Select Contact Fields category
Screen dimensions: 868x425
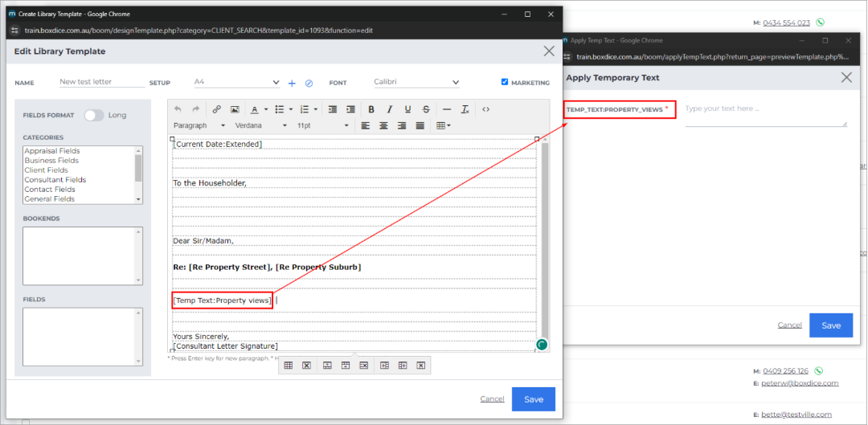click(50, 190)
